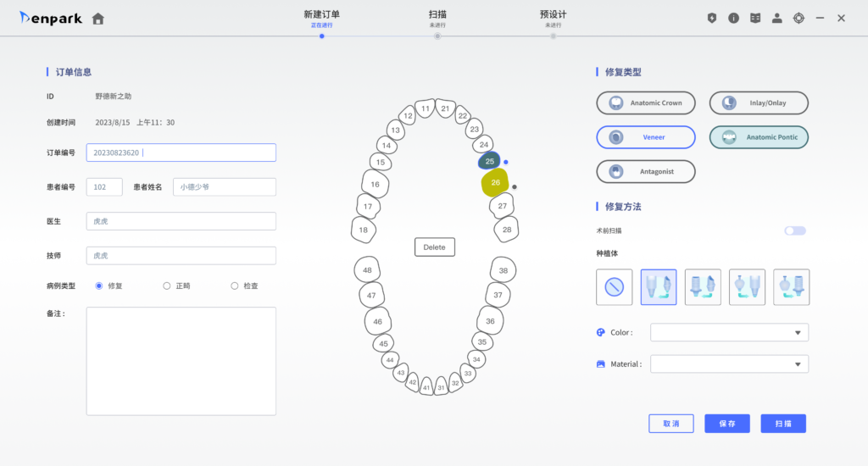
Task: Select the 检查 radio button
Action: point(235,286)
